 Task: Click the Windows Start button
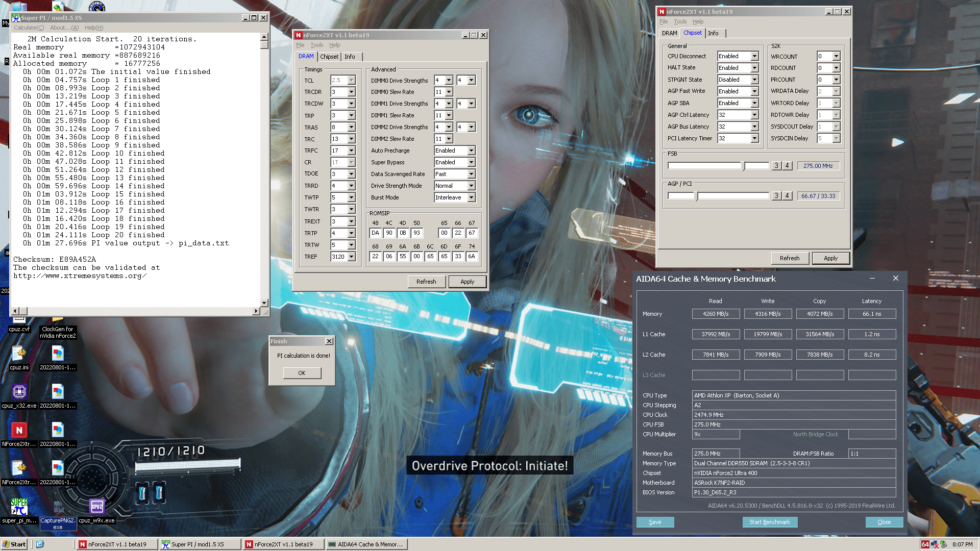coord(14,544)
